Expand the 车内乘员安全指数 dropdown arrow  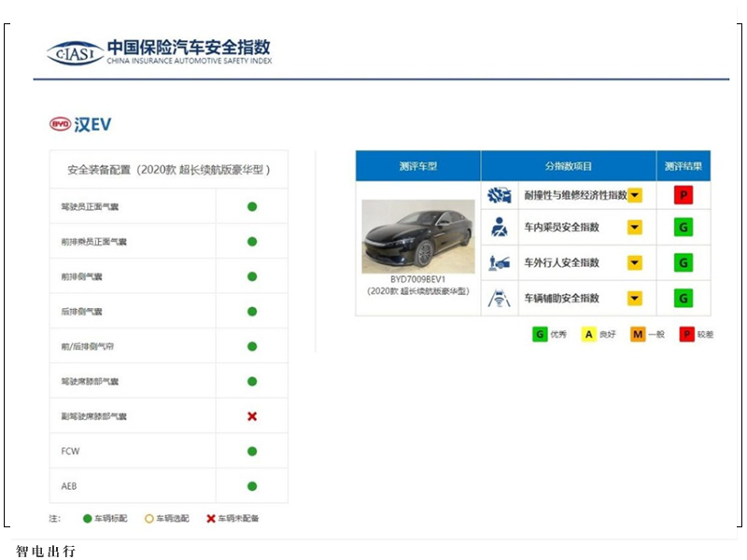635,227
